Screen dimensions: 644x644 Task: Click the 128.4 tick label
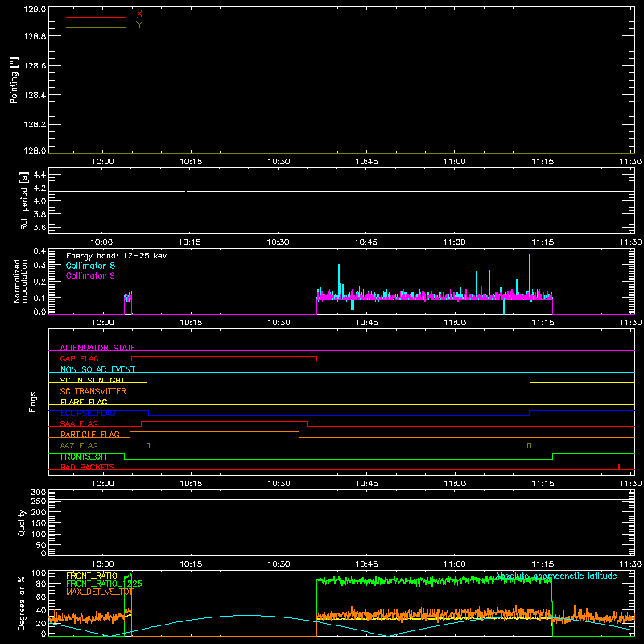(x=35, y=95)
